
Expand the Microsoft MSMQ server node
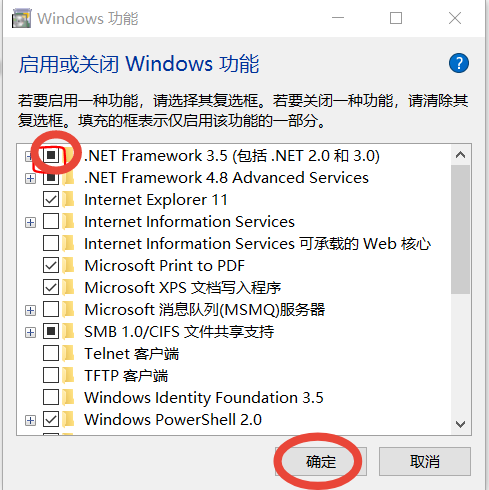(30, 310)
